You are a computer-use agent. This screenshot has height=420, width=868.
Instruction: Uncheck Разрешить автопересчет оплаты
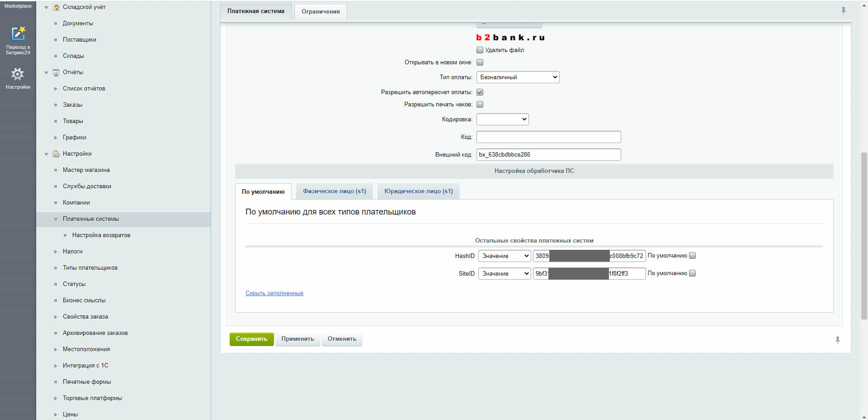pyautogui.click(x=480, y=92)
